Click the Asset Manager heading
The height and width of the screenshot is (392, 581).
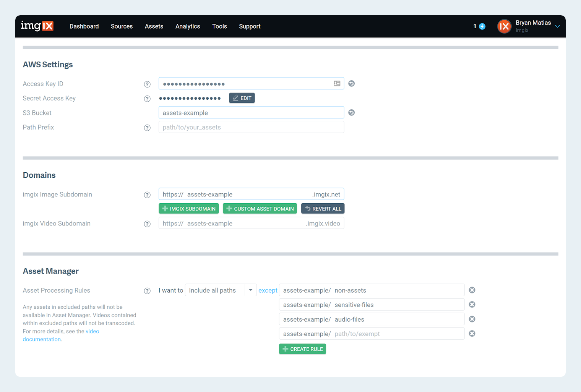click(50, 271)
